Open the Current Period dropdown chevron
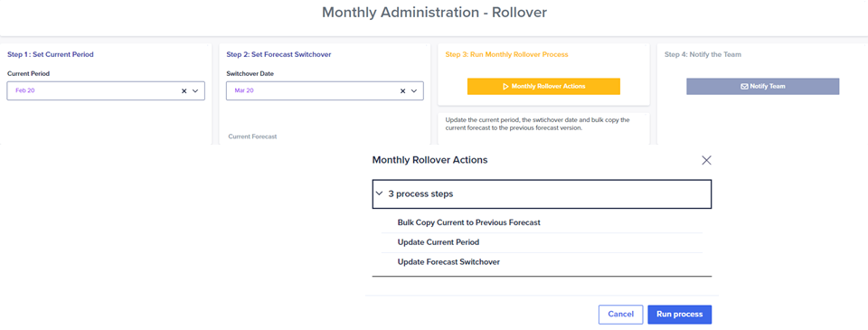 (195, 90)
